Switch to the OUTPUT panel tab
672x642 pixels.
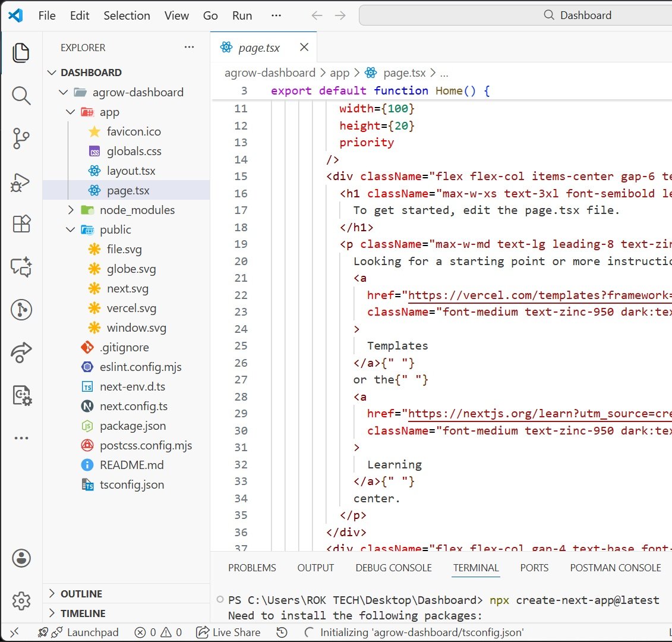click(316, 568)
